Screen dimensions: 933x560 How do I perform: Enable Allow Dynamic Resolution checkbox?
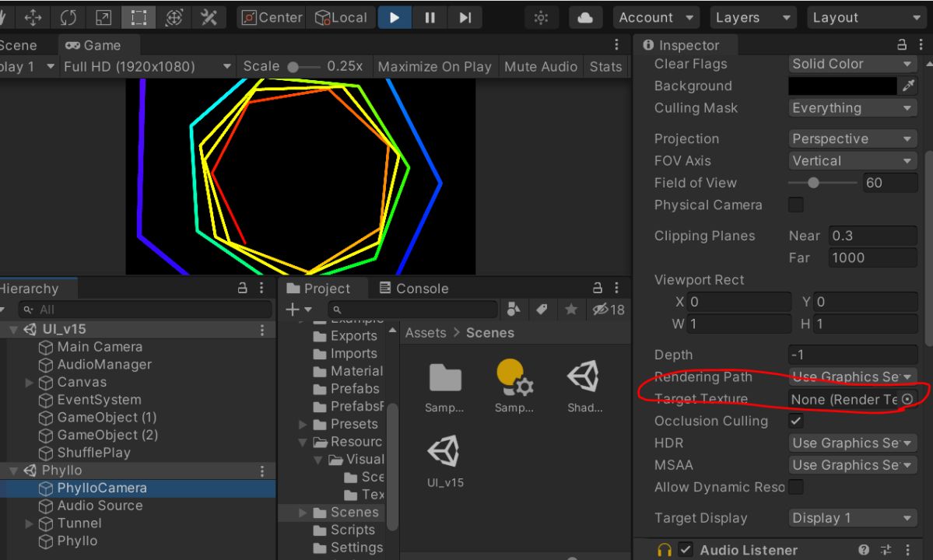click(795, 487)
